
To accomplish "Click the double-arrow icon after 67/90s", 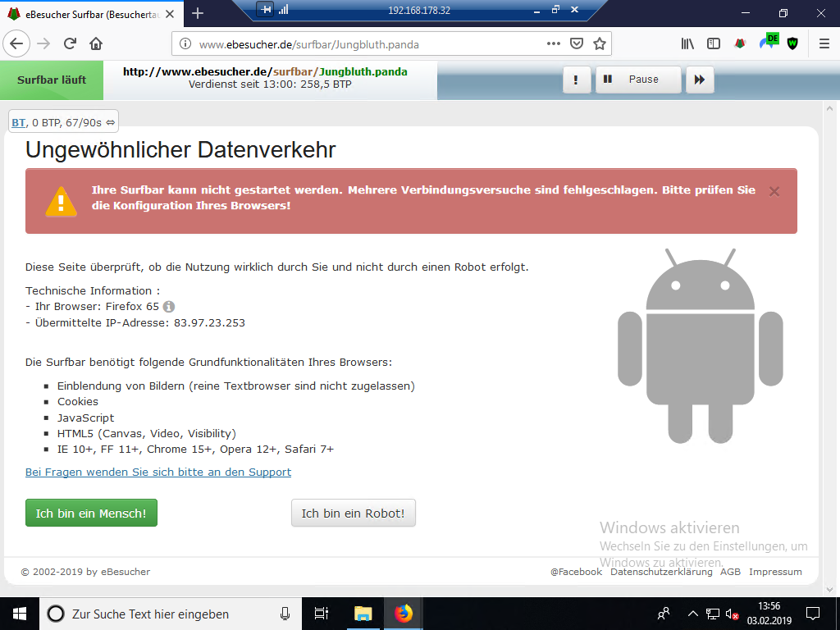I will [111, 123].
